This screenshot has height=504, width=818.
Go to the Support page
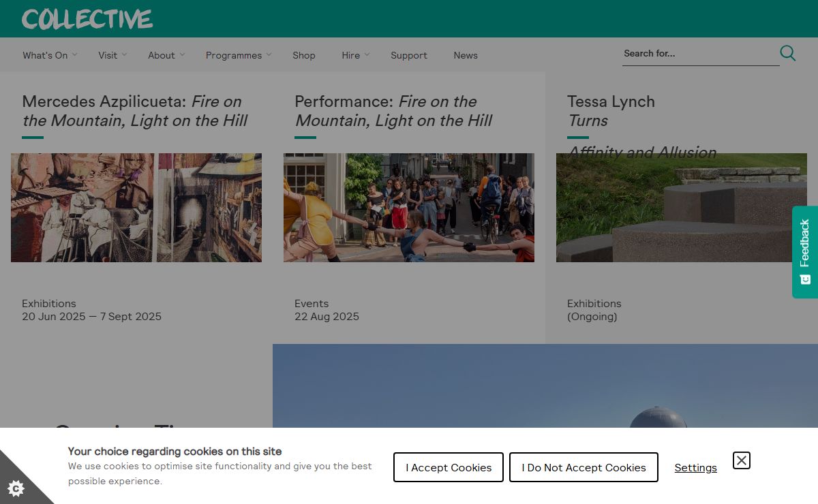tap(409, 55)
